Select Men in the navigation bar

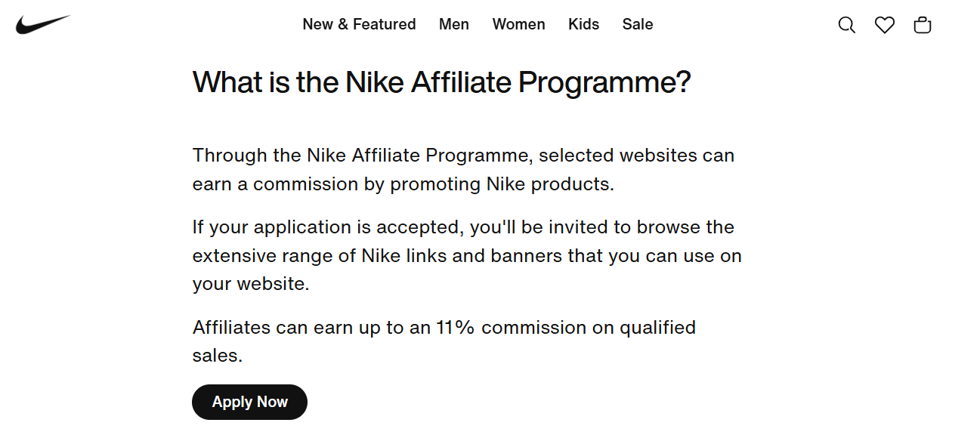454,24
